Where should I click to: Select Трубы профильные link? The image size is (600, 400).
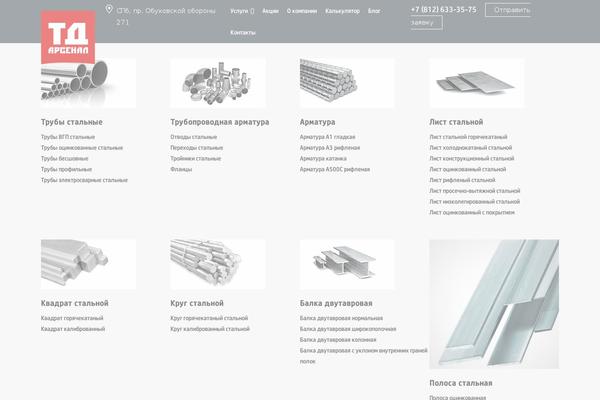(x=66, y=169)
